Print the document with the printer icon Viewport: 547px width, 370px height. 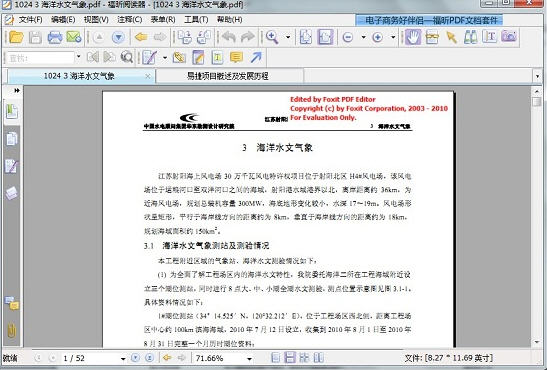(55, 37)
